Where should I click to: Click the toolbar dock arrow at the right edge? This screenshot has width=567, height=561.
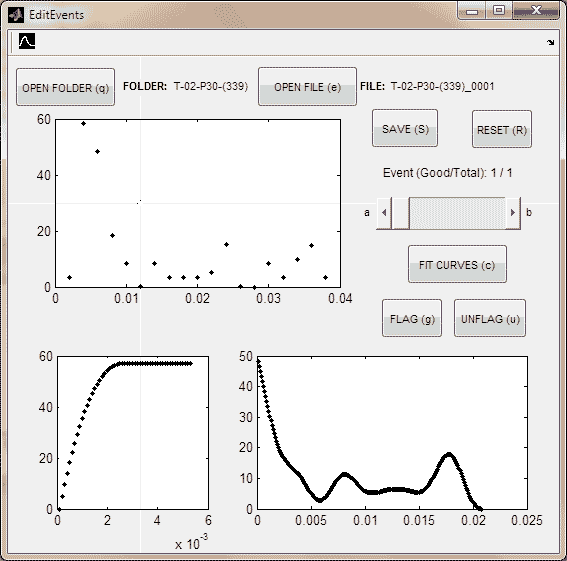click(x=550, y=42)
